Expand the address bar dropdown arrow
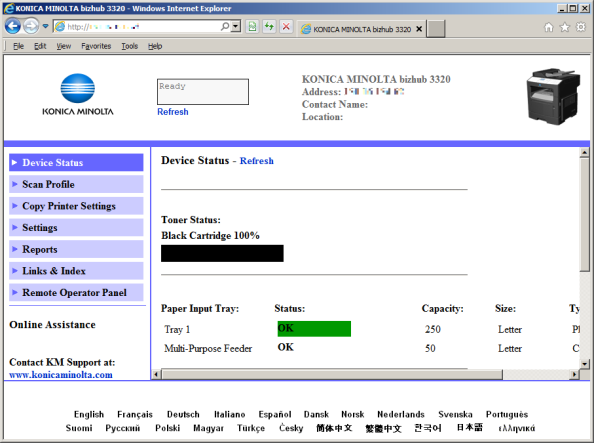This screenshot has height=443, width=594. pyautogui.click(x=236, y=27)
